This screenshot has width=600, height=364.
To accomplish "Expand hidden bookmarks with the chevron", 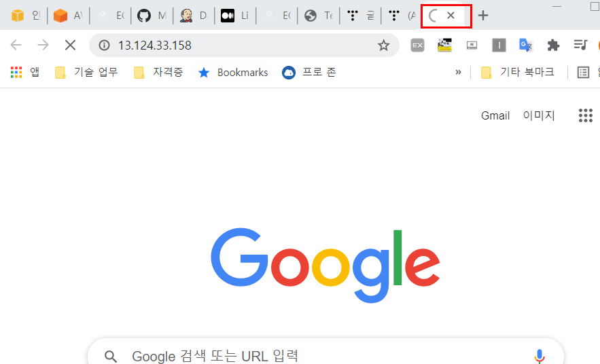I will [458, 72].
